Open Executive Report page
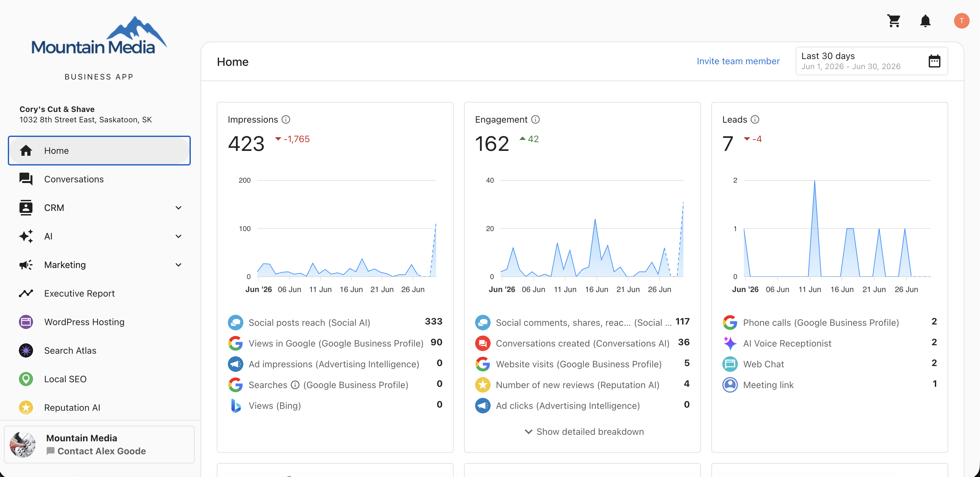 99,293
